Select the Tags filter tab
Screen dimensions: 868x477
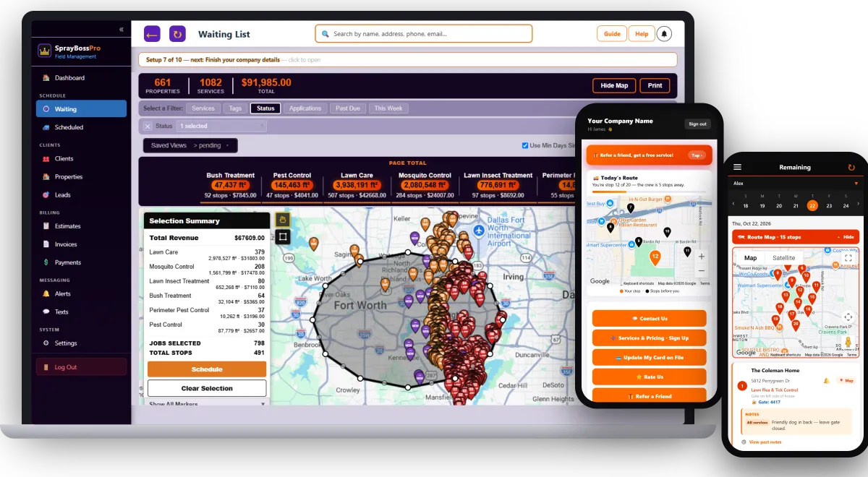[235, 108]
